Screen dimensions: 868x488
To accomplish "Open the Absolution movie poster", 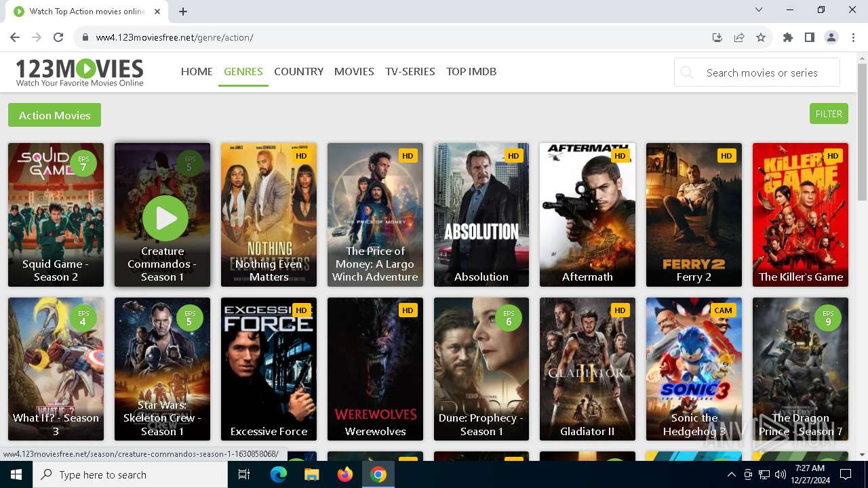I will point(481,215).
